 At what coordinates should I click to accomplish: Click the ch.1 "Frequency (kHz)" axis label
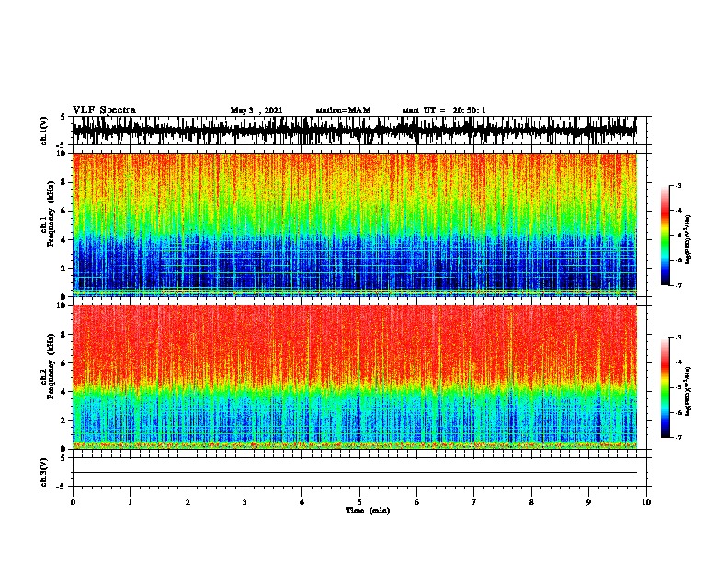pos(51,213)
